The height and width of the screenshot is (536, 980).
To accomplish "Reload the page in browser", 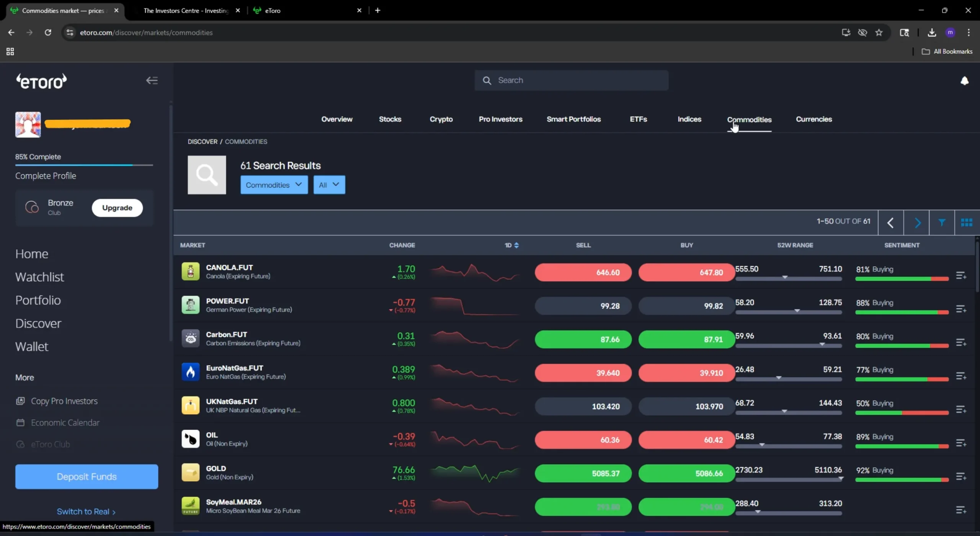I will [x=48, y=33].
